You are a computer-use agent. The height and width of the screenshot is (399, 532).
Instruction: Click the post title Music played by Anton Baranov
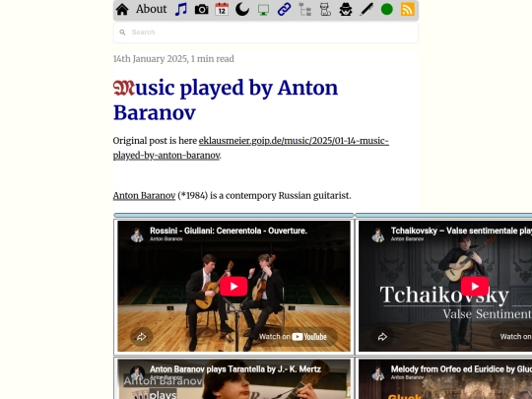tap(226, 100)
